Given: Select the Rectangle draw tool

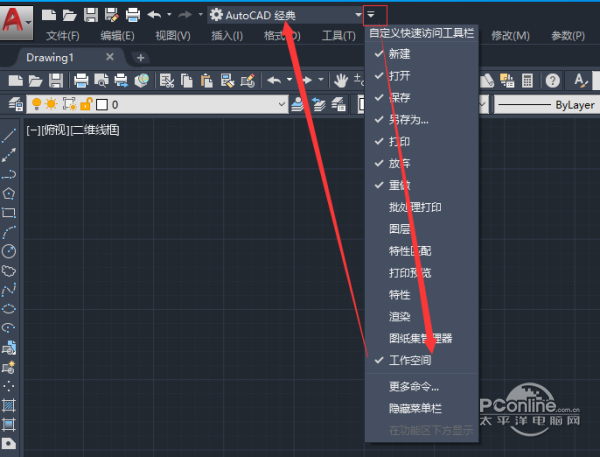Looking at the screenshot, I should pos(9,212).
